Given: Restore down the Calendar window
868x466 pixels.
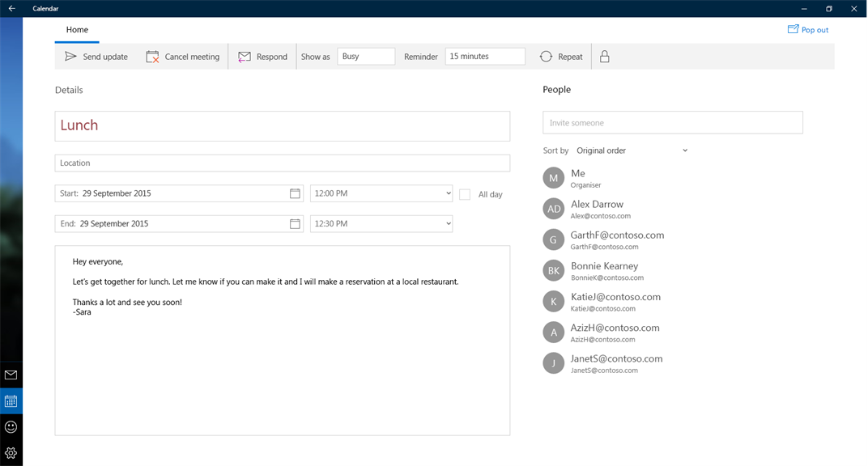Looking at the screenshot, I should [828, 8].
